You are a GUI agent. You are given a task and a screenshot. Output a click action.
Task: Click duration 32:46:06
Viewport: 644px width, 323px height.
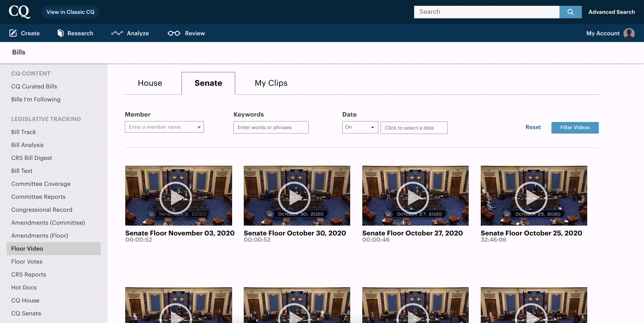tap(493, 240)
